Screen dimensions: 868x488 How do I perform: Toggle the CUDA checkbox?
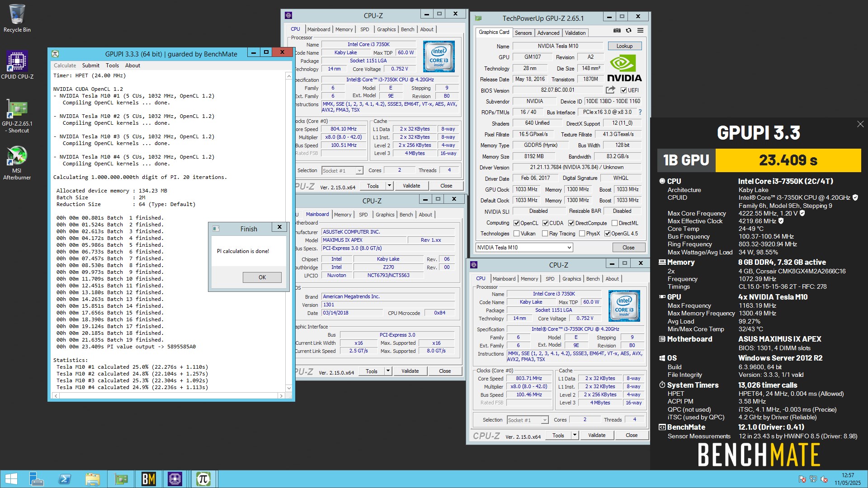[x=545, y=223]
